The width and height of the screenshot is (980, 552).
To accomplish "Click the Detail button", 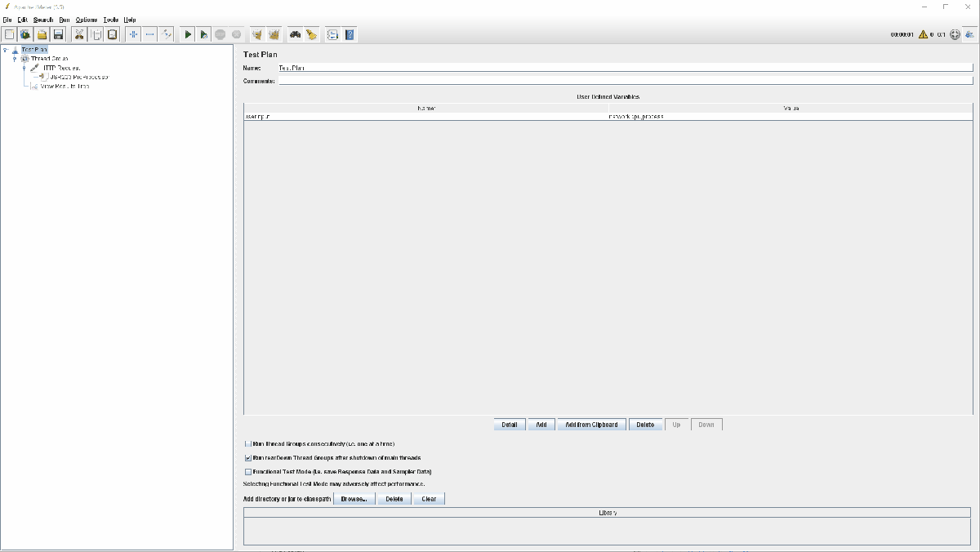I will [510, 425].
